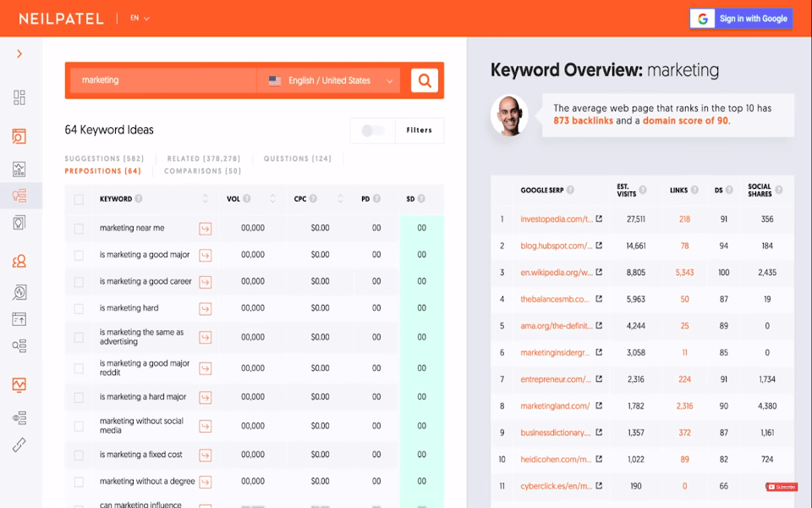Open external link icon beside en.wikipedia.org
The height and width of the screenshot is (508, 812).
click(x=599, y=272)
